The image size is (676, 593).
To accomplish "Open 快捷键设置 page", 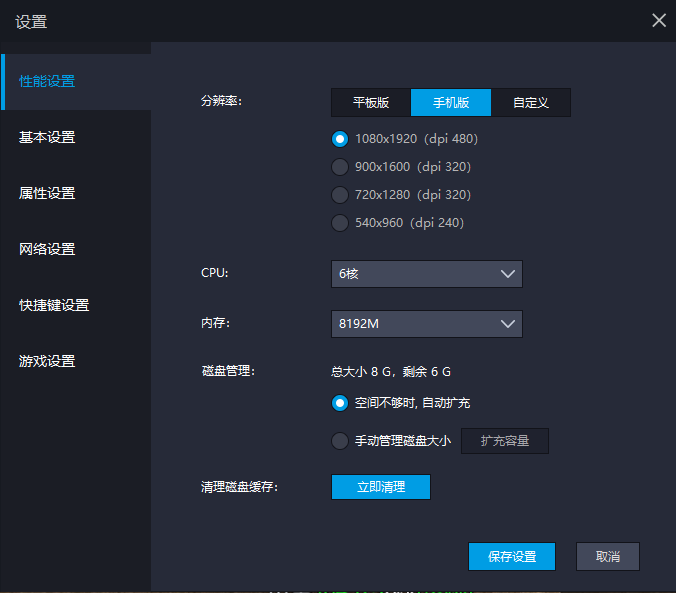I will tap(54, 305).
